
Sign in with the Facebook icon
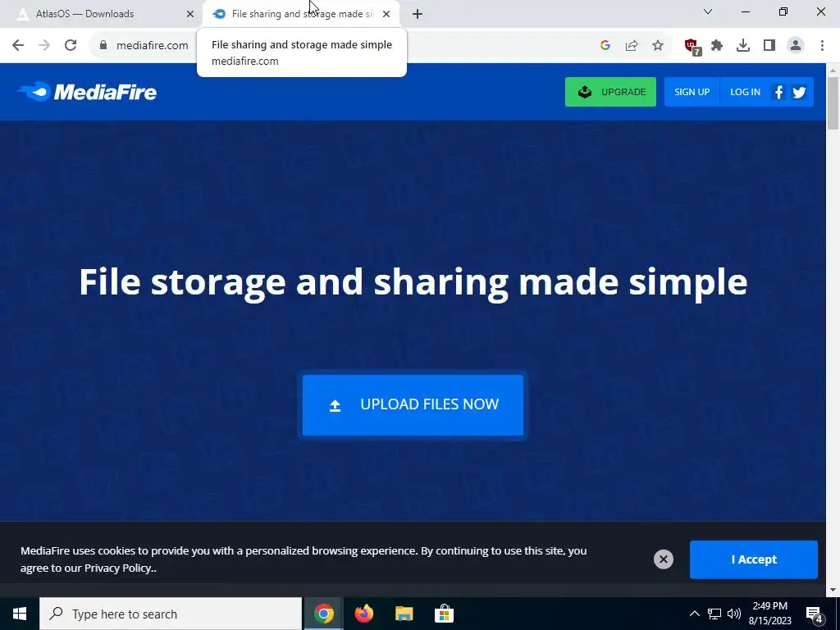779,92
